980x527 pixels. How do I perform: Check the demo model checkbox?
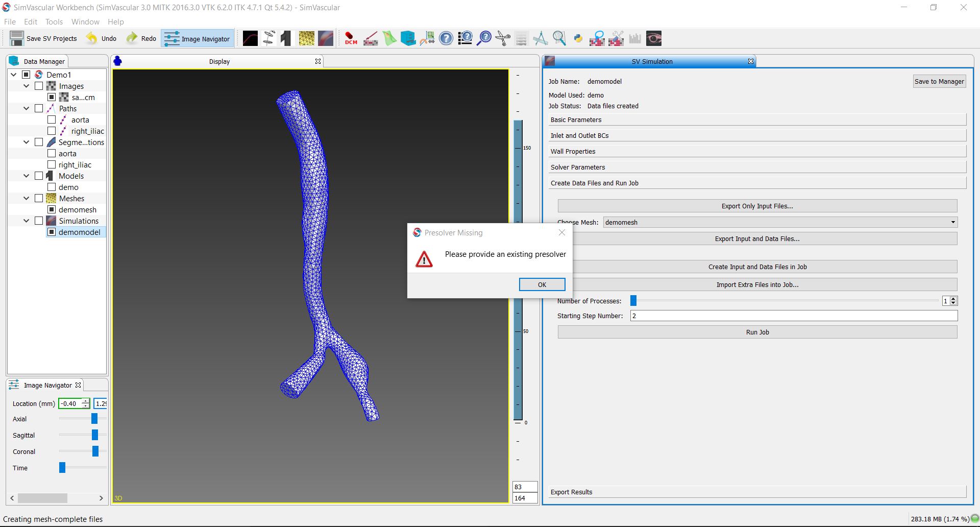(52, 187)
